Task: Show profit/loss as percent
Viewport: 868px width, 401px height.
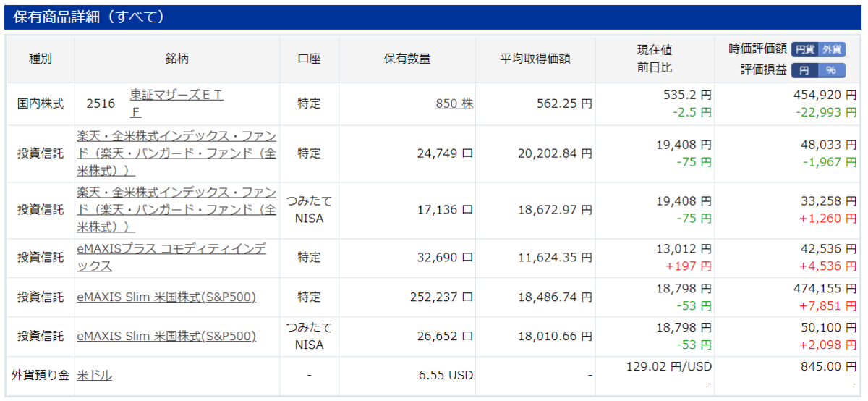Action: pos(831,70)
